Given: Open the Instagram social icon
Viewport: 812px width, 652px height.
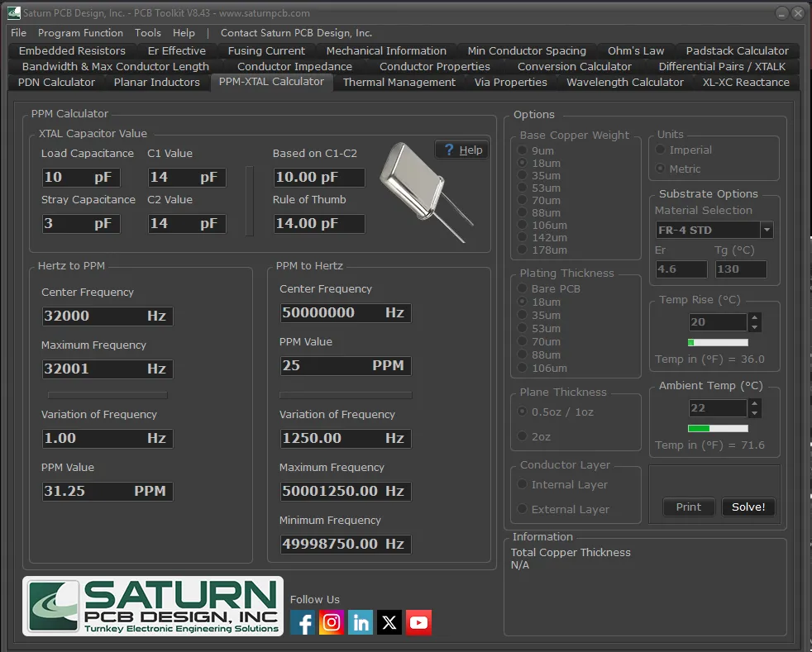Looking at the screenshot, I should [x=332, y=622].
